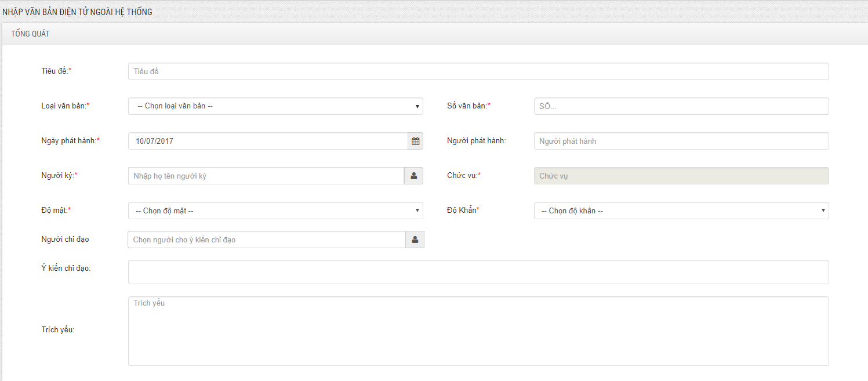This screenshot has width=868, height=381.
Task: Click the Người chỉ đạo selection field
Action: pos(266,240)
